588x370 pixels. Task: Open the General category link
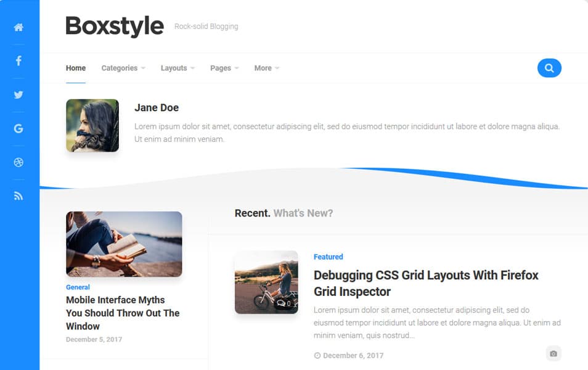(x=78, y=287)
